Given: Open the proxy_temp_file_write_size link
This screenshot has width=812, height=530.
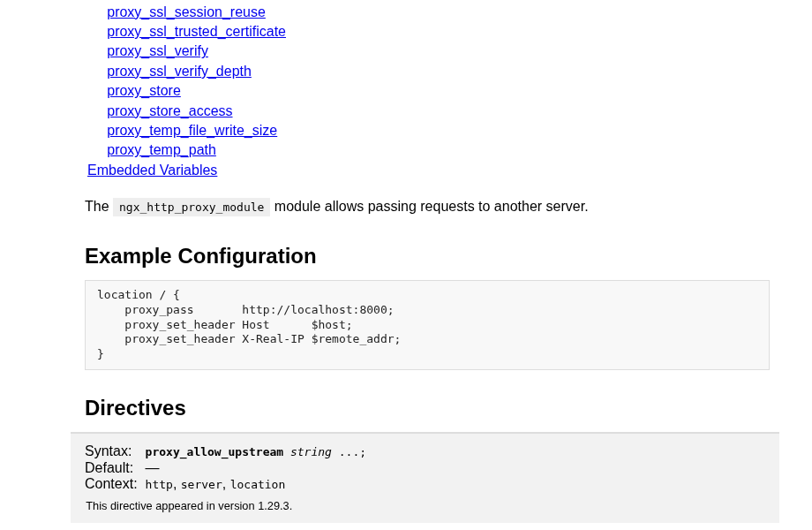Looking at the screenshot, I should pyautogui.click(x=192, y=131).
